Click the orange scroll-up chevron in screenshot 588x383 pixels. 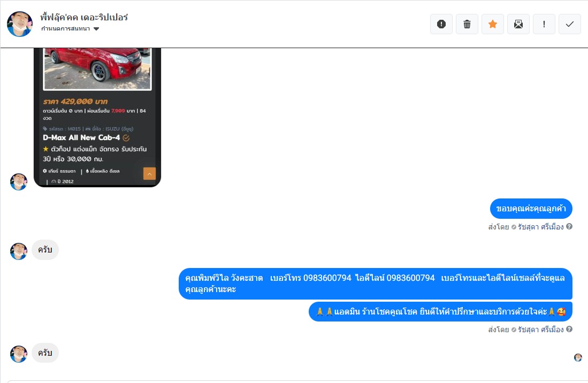[149, 173]
